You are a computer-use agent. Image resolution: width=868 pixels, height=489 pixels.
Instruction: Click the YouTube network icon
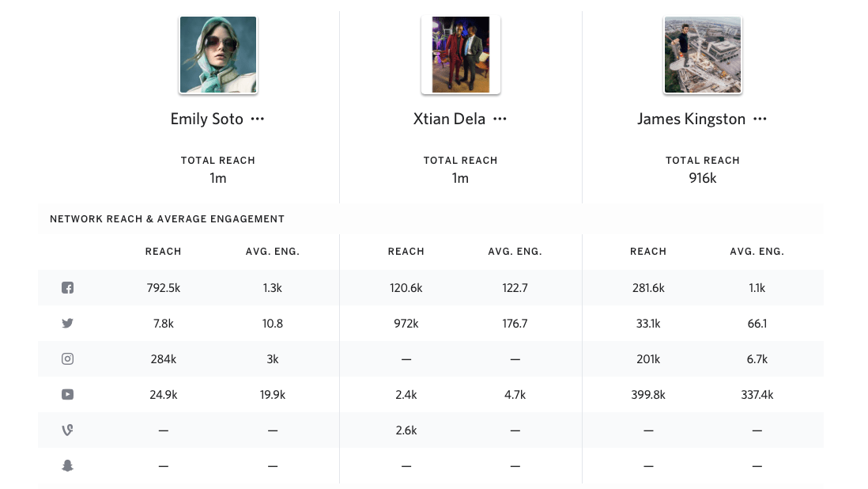click(x=67, y=394)
